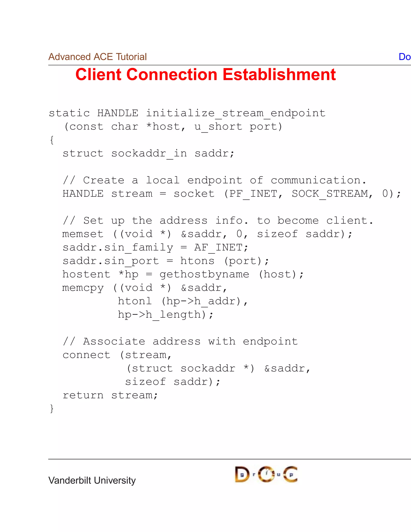Click the blue 'Do' text in the header
This screenshot has height=532, width=411.
click(405, 57)
